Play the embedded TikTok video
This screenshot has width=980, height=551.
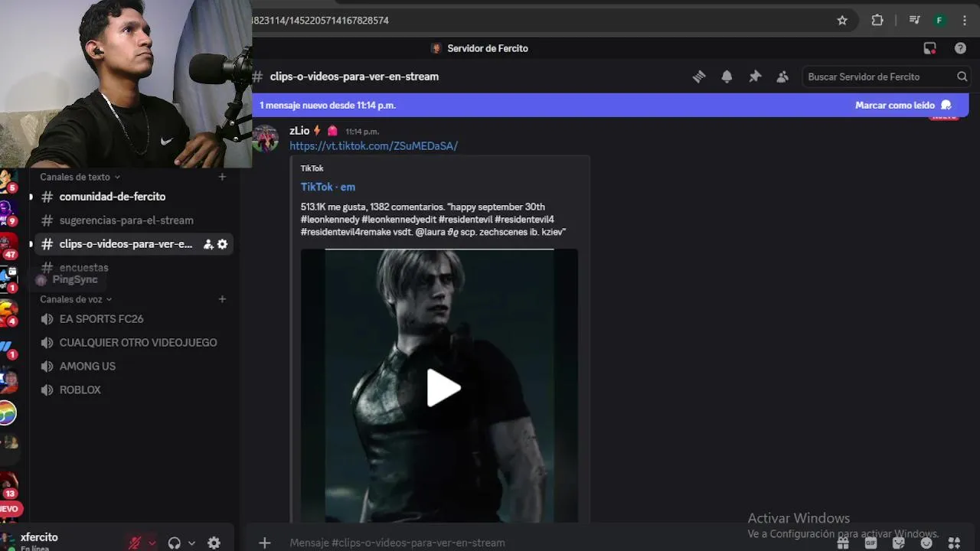pos(443,388)
